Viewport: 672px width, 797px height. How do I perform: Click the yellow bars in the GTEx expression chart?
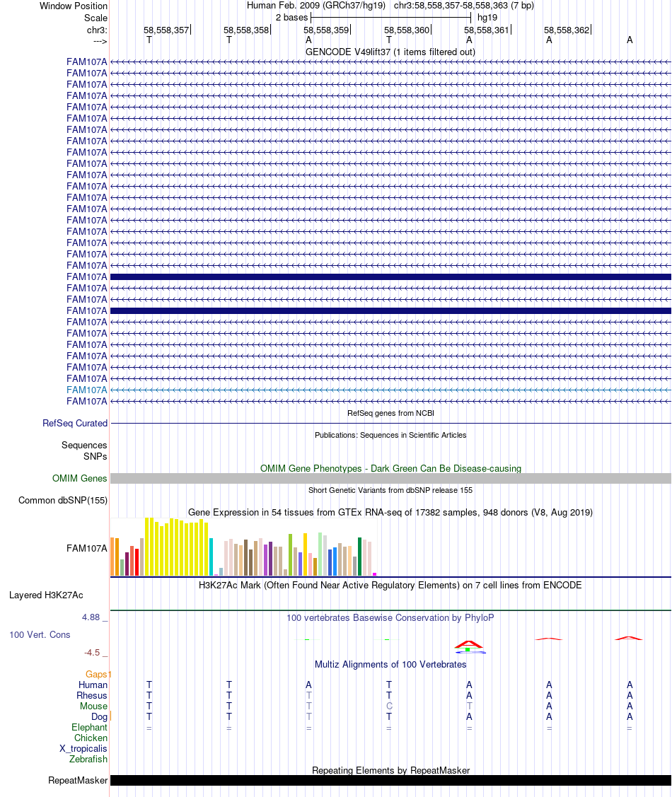pyautogui.click(x=176, y=547)
